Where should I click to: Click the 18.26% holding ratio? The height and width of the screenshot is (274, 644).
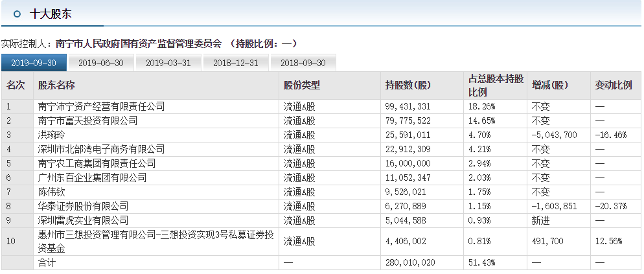[x=482, y=107]
